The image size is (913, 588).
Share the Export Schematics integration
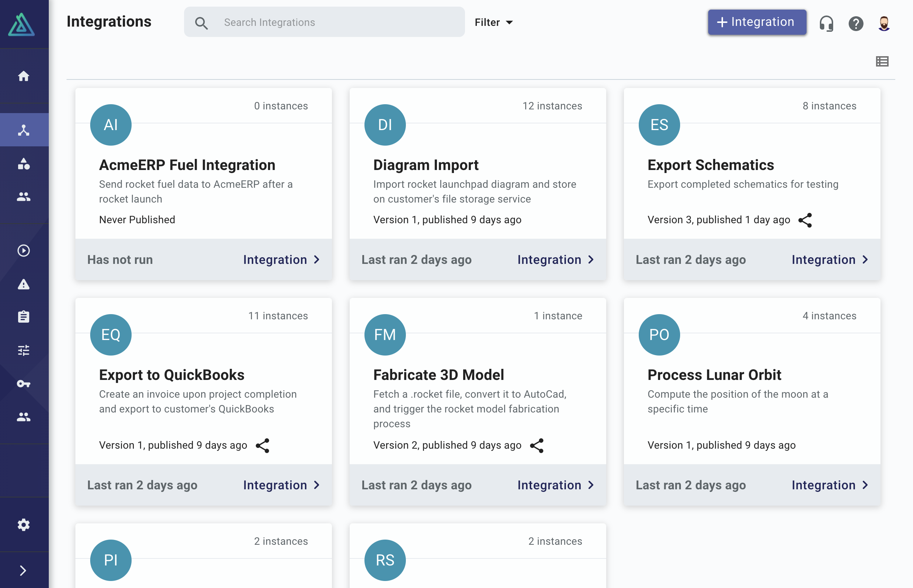click(x=806, y=220)
